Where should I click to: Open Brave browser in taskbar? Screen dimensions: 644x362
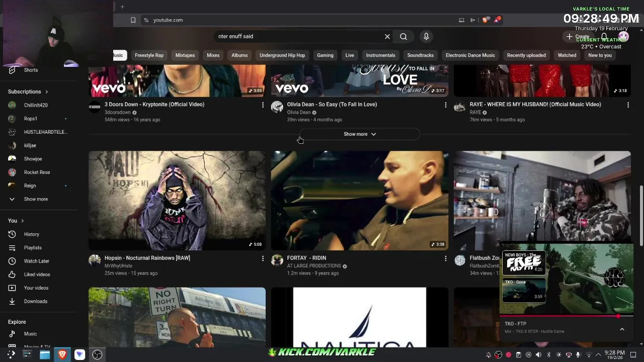pyautogui.click(x=62, y=354)
